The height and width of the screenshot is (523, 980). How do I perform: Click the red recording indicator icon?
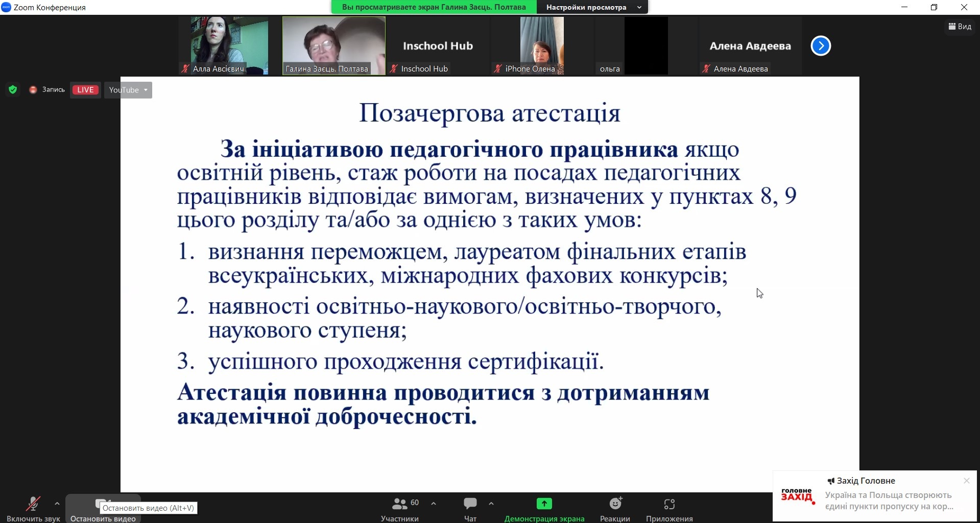33,90
